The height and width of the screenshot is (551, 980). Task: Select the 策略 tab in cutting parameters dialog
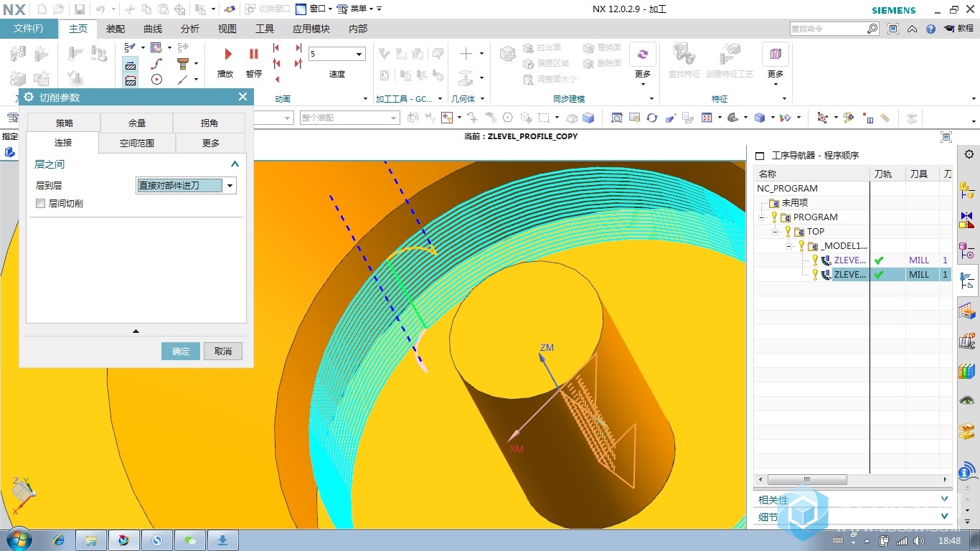pyautogui.click(x=64, y=123)
